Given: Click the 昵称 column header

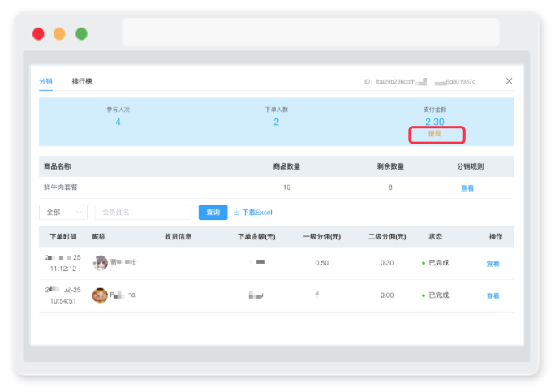Looking at the screenshot, I should pos(99,236).
